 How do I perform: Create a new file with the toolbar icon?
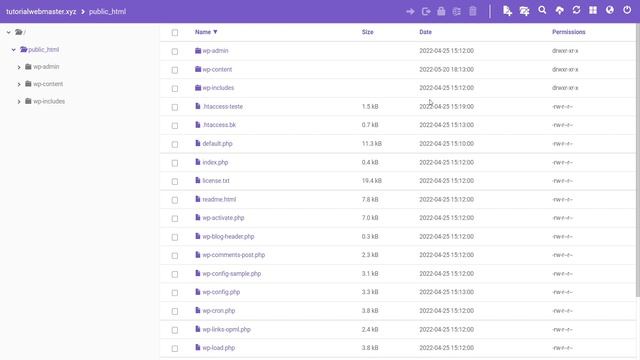[x=507, y=11]
